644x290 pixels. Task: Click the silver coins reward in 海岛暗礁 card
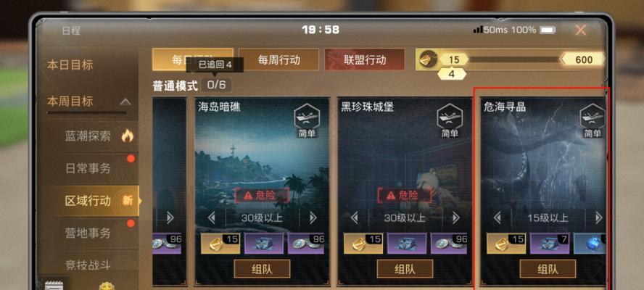tap(307, 243)
